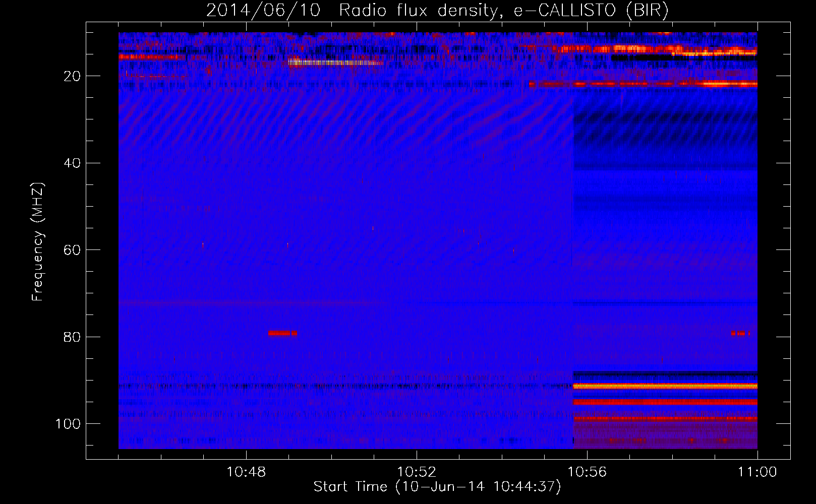Click the date "2014/06/10" in the title

click(263, 11)
